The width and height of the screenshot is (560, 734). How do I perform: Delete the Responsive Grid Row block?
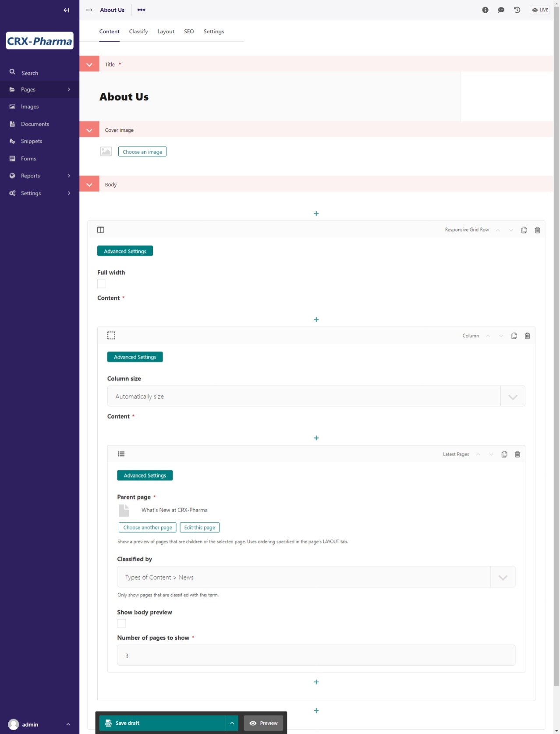tap(537, 230)
